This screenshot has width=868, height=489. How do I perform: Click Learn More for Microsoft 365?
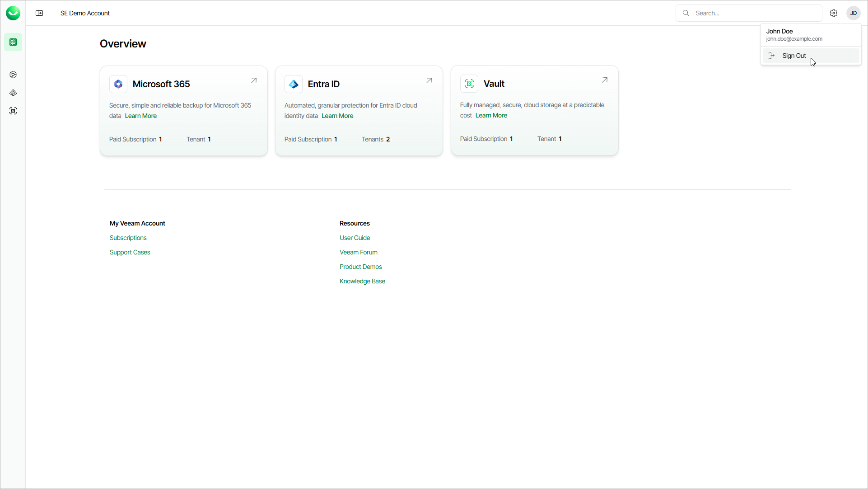[x=141, y=116]
